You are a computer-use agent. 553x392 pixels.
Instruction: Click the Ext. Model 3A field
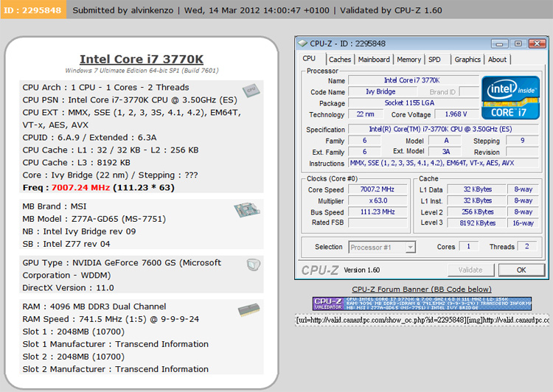[x=445, y=152]
